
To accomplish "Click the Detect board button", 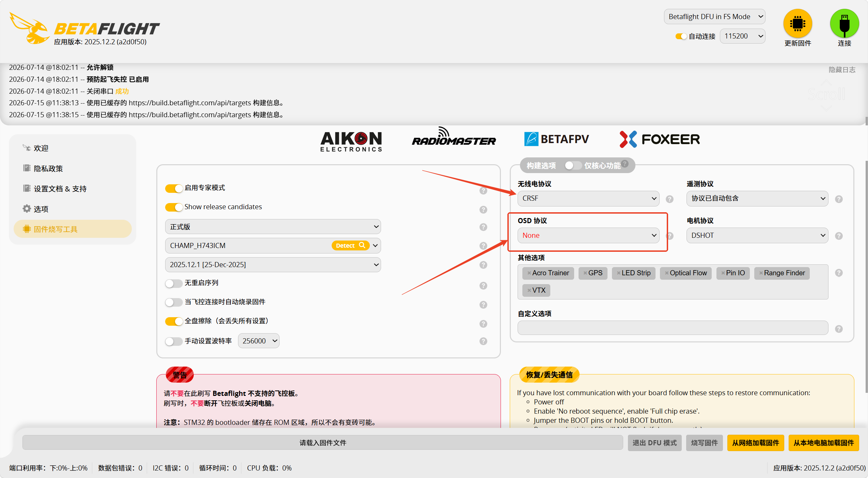I will click(350, 245).
